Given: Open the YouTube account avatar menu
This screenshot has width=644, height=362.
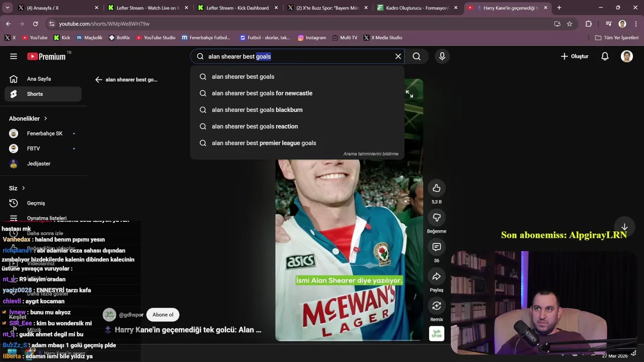Looking at the screenshot, I should click(627, 56).
